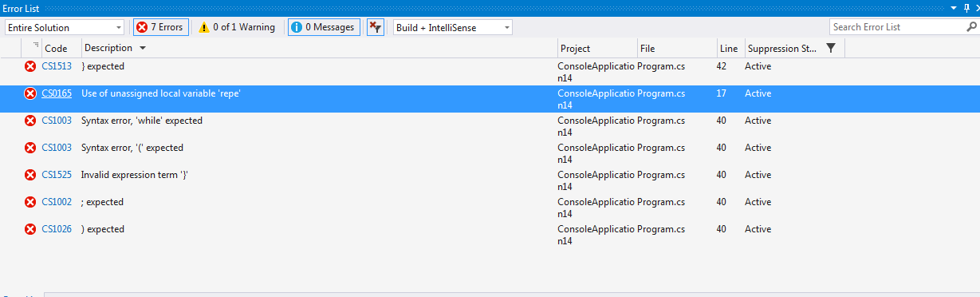Sort by the Description column header
The height and width of the screenshot is (297, 980).
point(108,48)
